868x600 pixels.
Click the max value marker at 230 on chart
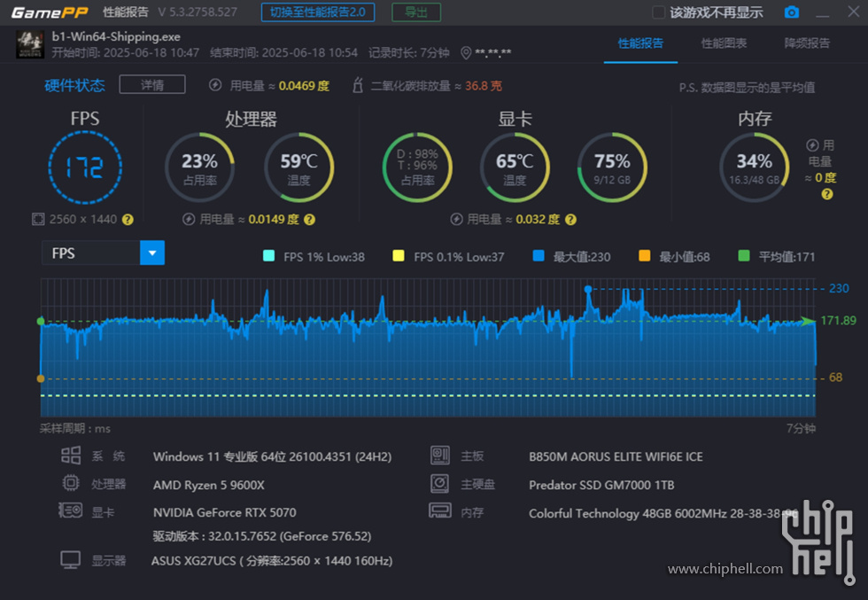588,289
